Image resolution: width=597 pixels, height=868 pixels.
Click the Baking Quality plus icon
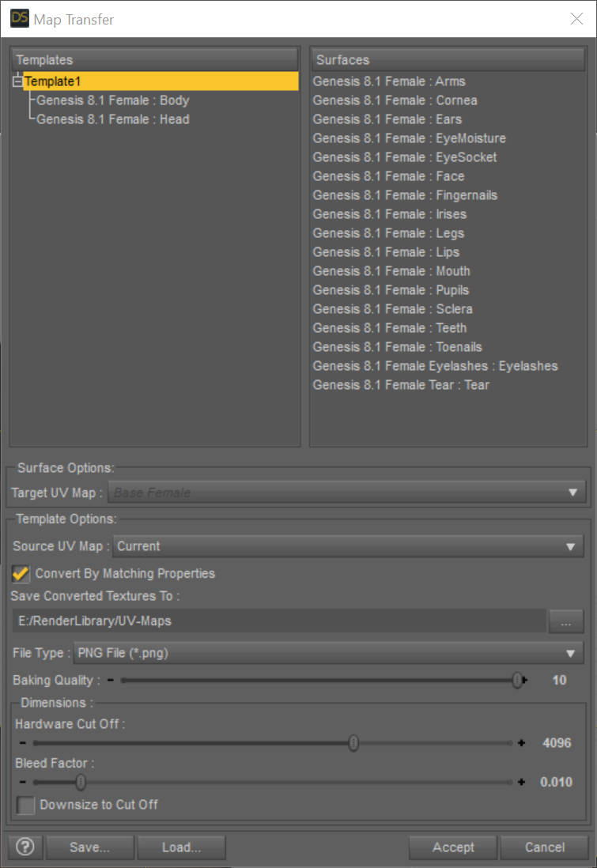tap(524, 680)
